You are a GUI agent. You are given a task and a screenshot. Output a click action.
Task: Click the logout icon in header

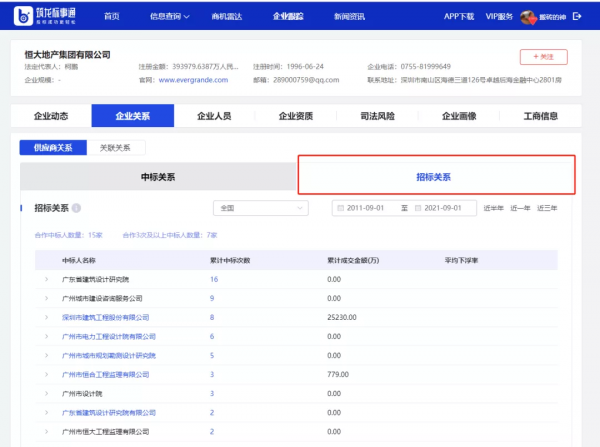(577, 16)
